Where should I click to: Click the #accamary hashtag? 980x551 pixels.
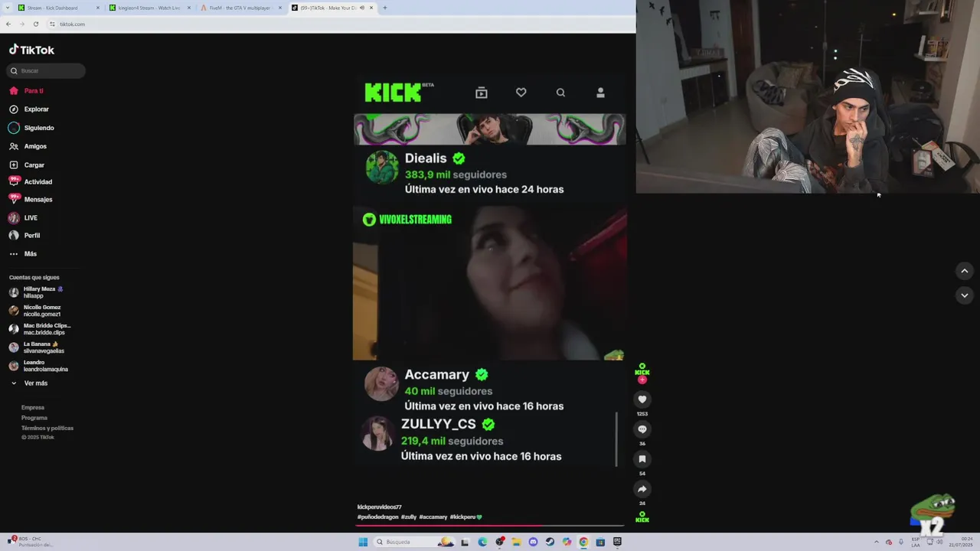coord(433,517)
